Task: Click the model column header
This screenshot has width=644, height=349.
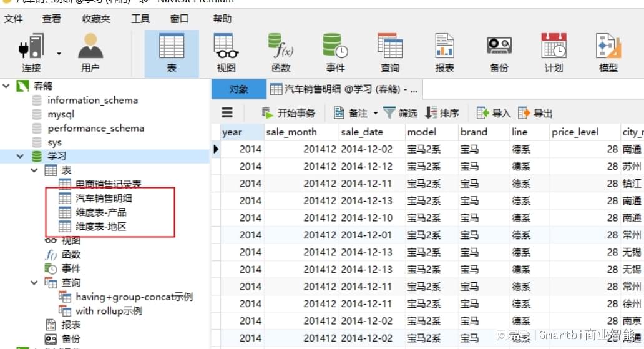Action: pyautogui.click(x=432, y=132)
